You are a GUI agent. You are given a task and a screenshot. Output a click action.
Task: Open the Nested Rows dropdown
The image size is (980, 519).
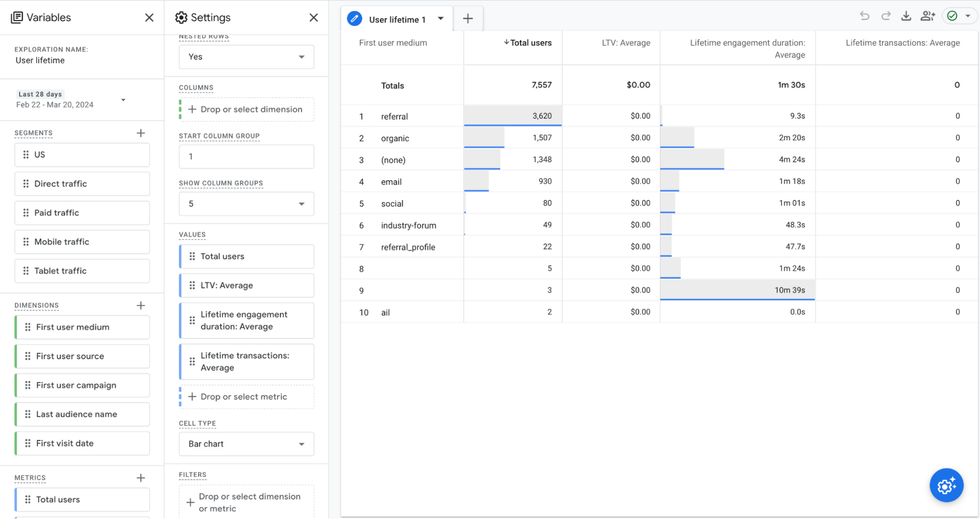point(246,57)
